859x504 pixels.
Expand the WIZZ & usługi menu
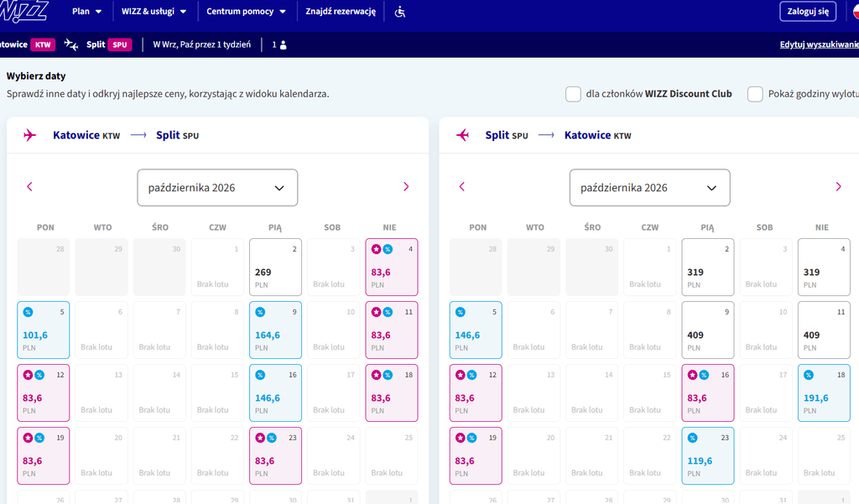click(x=154, y=12)
